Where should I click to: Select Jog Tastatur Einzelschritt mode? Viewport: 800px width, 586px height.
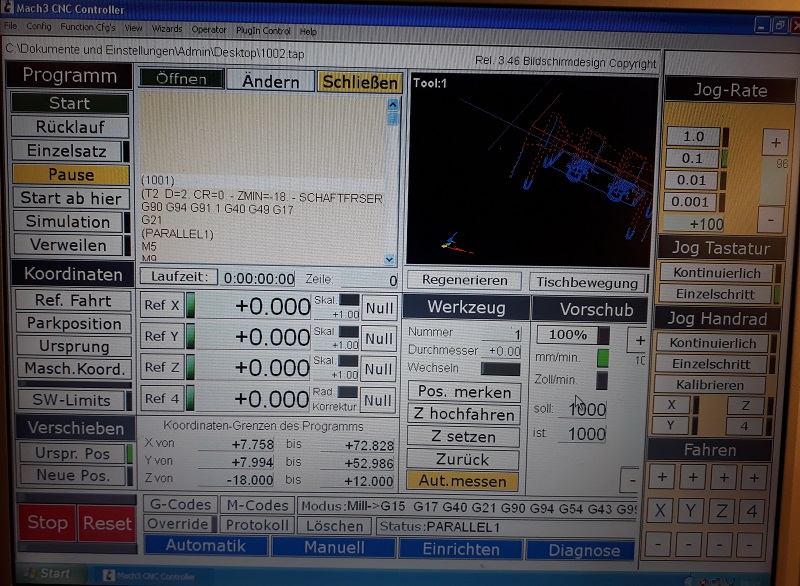(x=715, y=294)
